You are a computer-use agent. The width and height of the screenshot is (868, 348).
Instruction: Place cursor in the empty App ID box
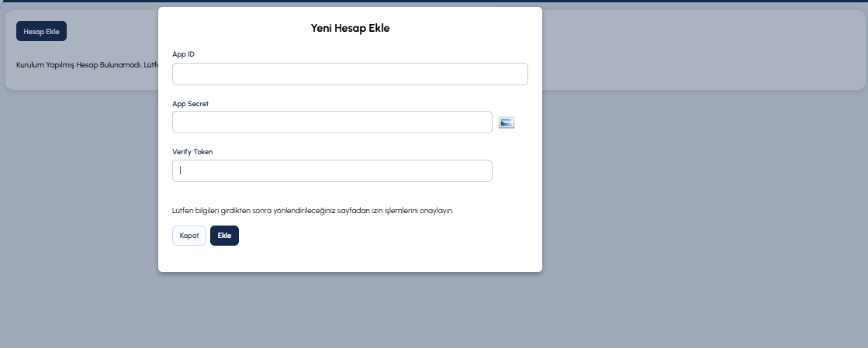pos(350,74)
